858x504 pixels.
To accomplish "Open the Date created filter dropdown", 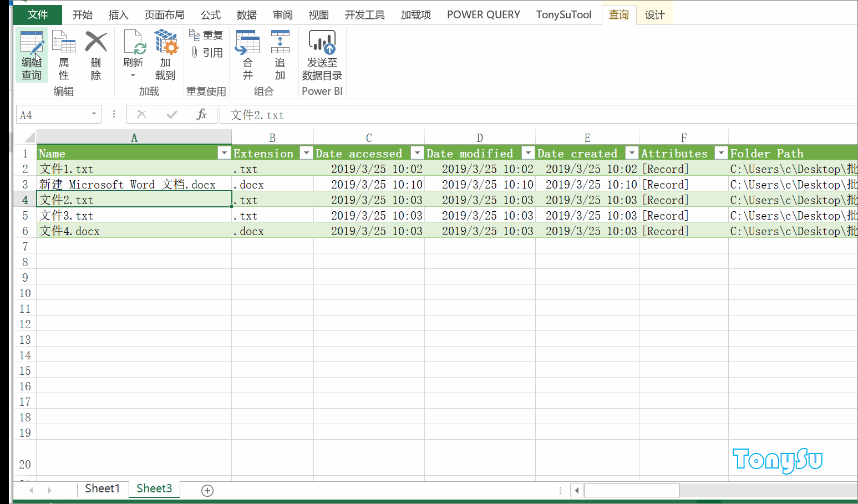I will 632,152.
